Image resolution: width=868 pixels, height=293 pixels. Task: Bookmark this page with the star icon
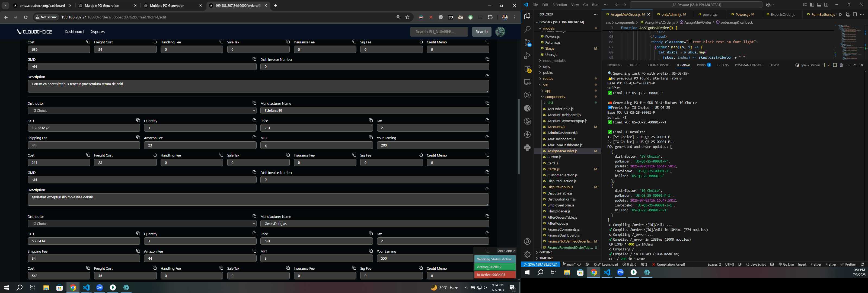[x=407, y=17]
